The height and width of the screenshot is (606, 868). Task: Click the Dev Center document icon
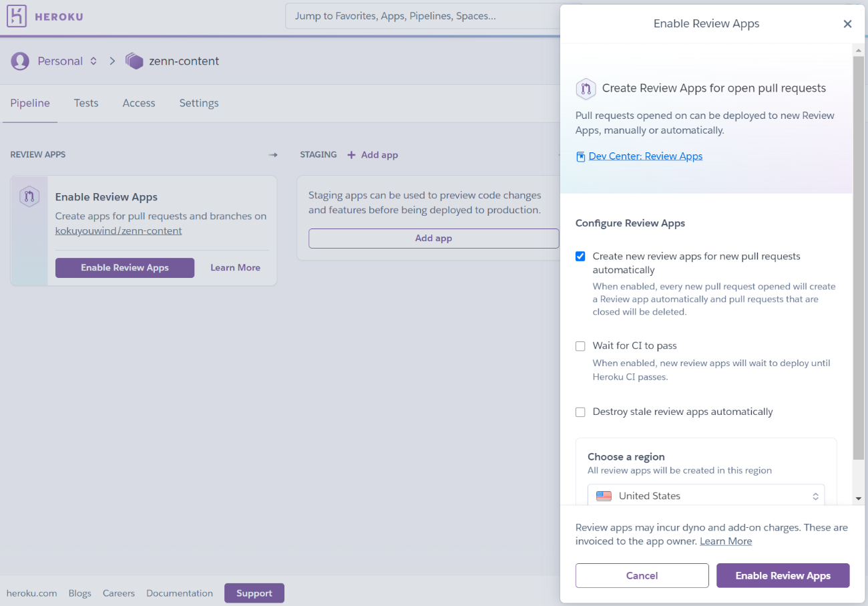pos(580,156)
